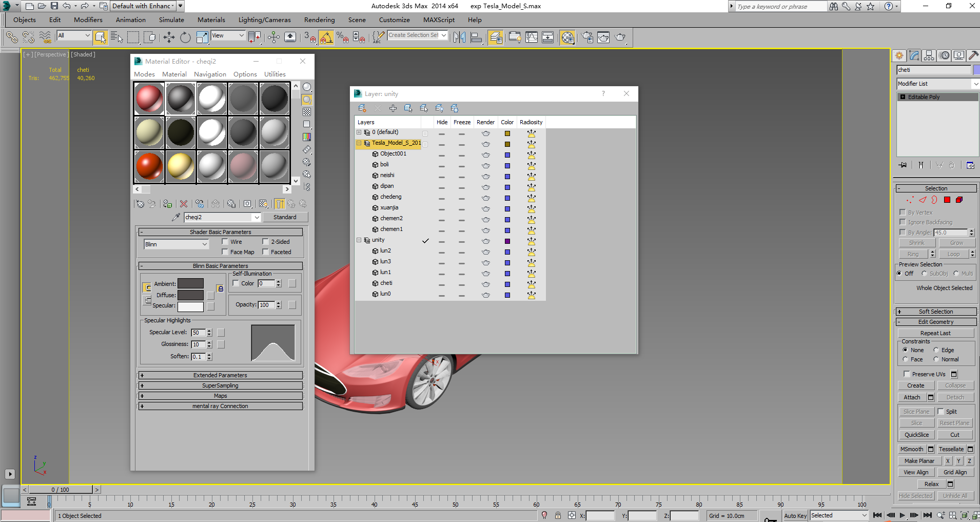Click Create New Layer plus icon

(393, 108)
